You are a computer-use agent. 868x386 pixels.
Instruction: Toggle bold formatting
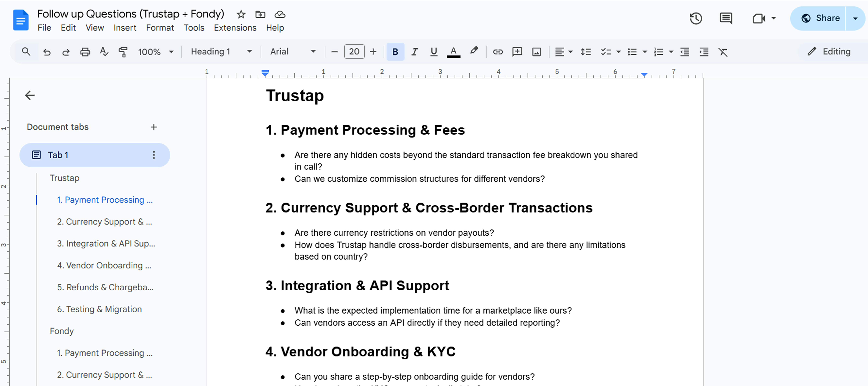coord(395,52)
